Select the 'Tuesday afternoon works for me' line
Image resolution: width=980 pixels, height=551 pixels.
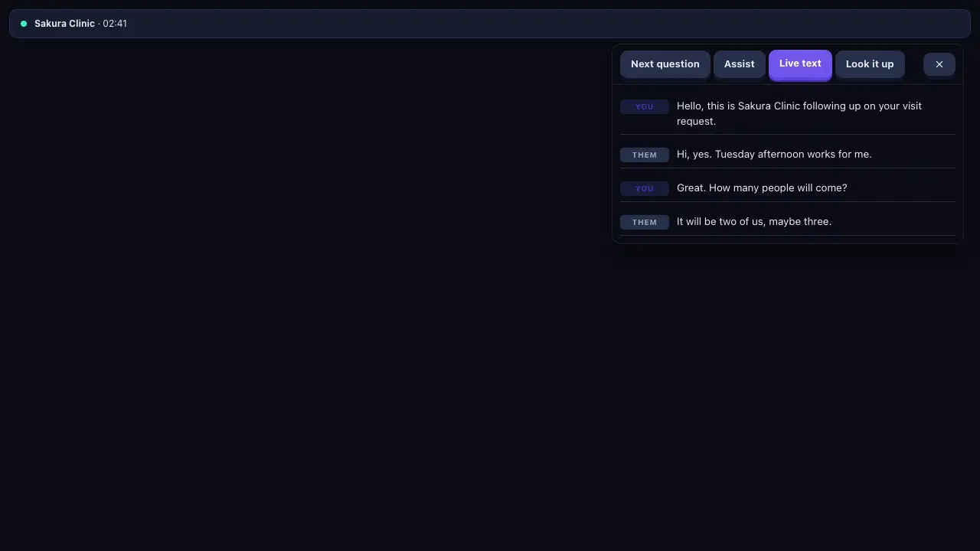coord(788,155)
